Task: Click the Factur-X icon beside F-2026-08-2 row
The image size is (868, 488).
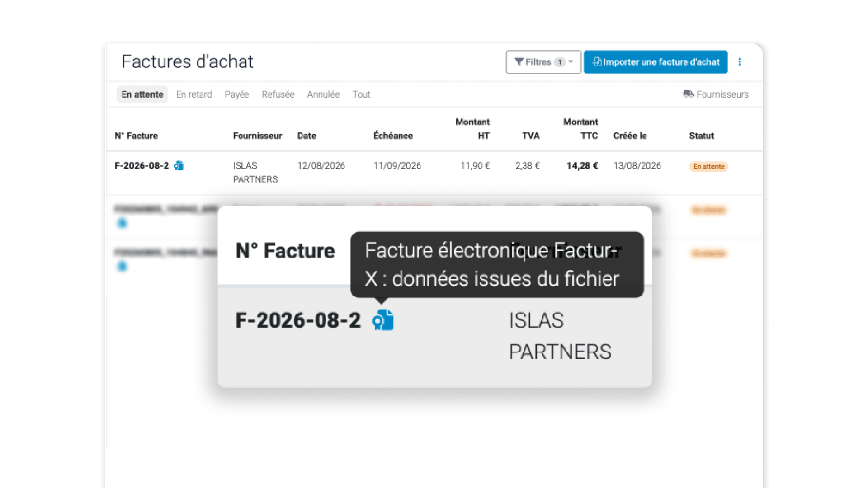Action: pos(179,166)
